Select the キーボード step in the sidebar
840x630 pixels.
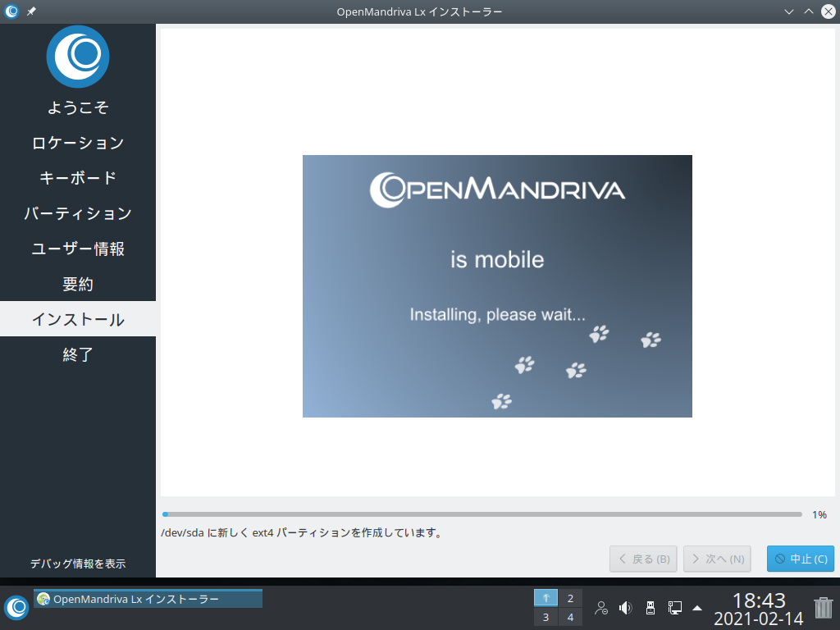pos(78,178)
